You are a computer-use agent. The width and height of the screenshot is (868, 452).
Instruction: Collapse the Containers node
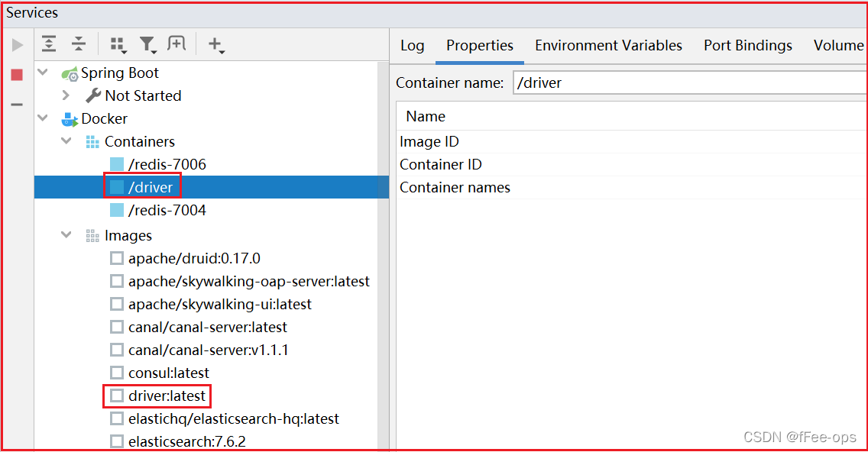(66, 140)
